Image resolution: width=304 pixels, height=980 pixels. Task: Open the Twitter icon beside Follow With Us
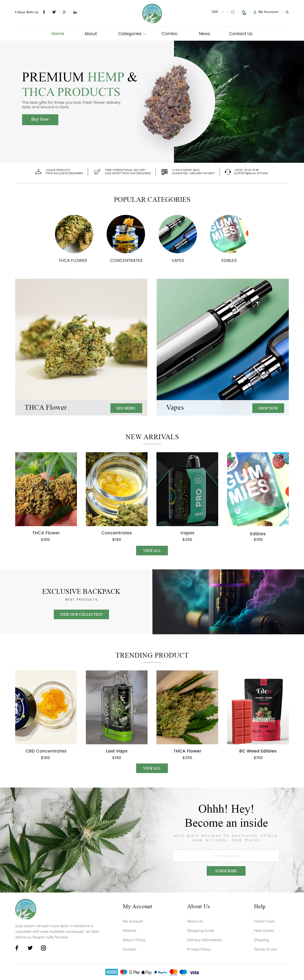pos(54,12)
